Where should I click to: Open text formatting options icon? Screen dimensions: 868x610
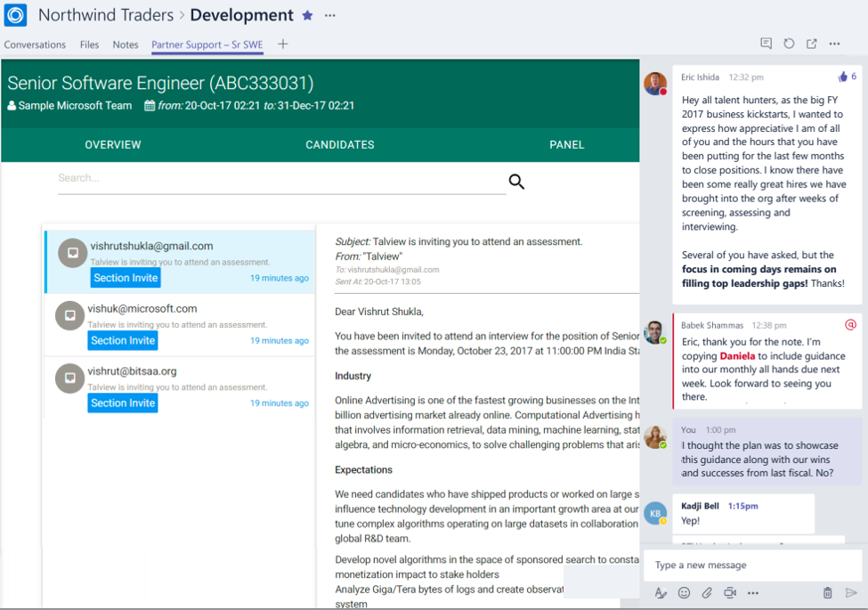coord(661,593)
